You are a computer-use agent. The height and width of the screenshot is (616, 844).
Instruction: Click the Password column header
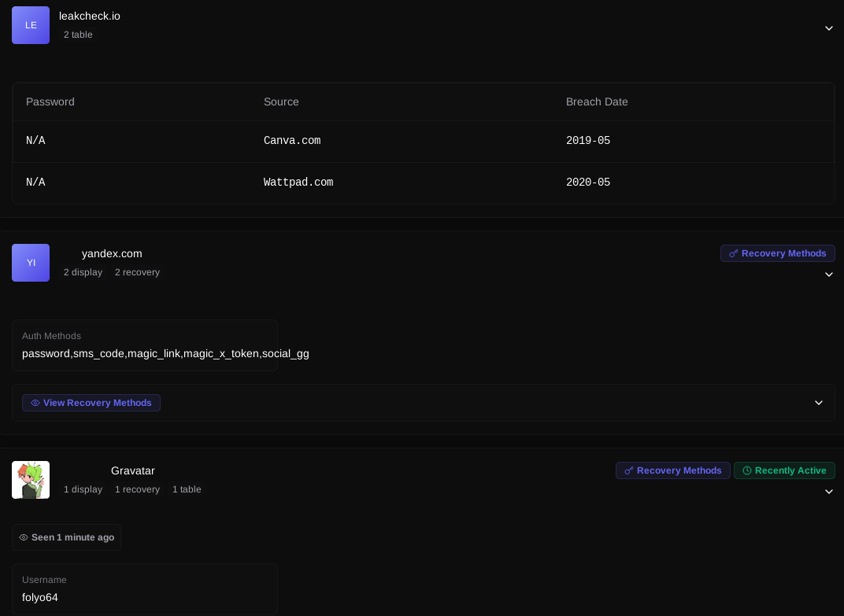(50, 101)
